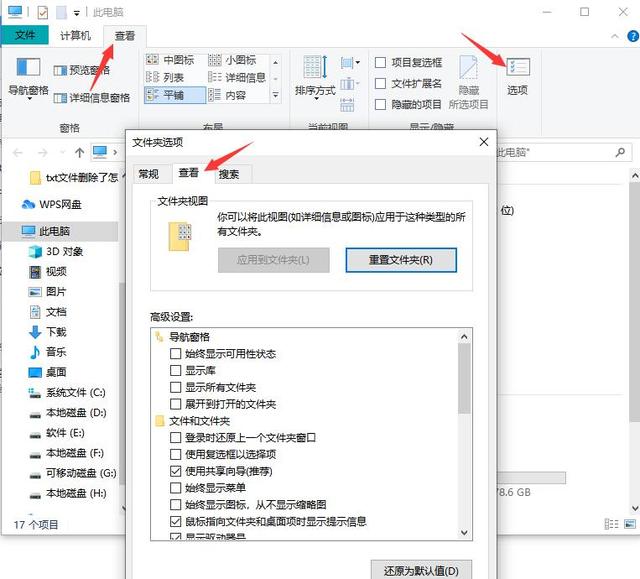
Task: Click 重置文件夹(R) button
Action: (x=401, y=260)
